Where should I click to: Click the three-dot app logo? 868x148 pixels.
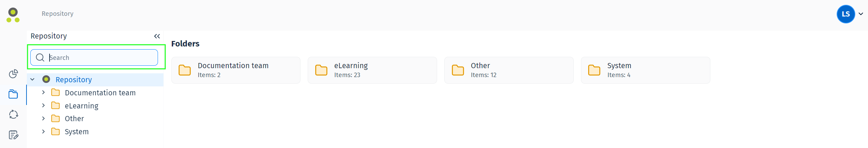click(13, 15)
